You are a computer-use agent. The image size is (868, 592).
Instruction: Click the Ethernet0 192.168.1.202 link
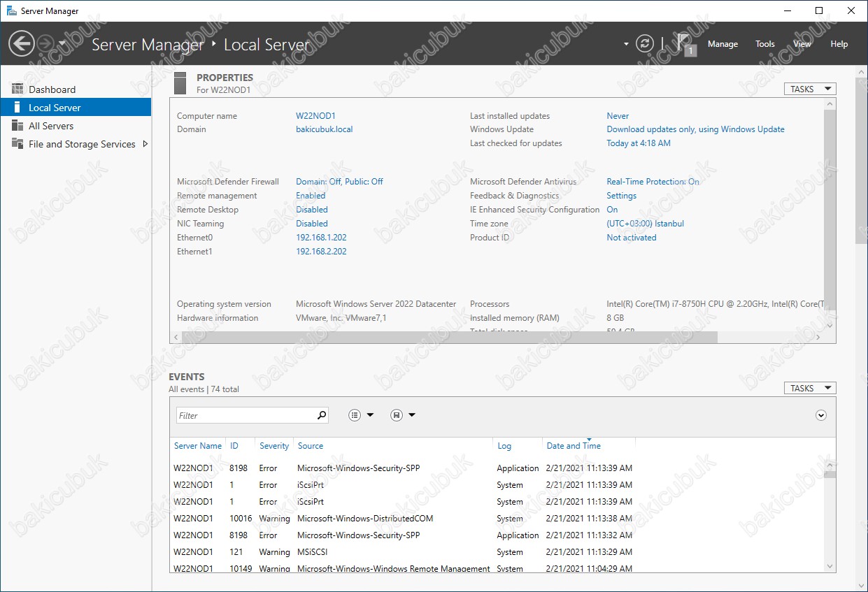click(321, 238)
